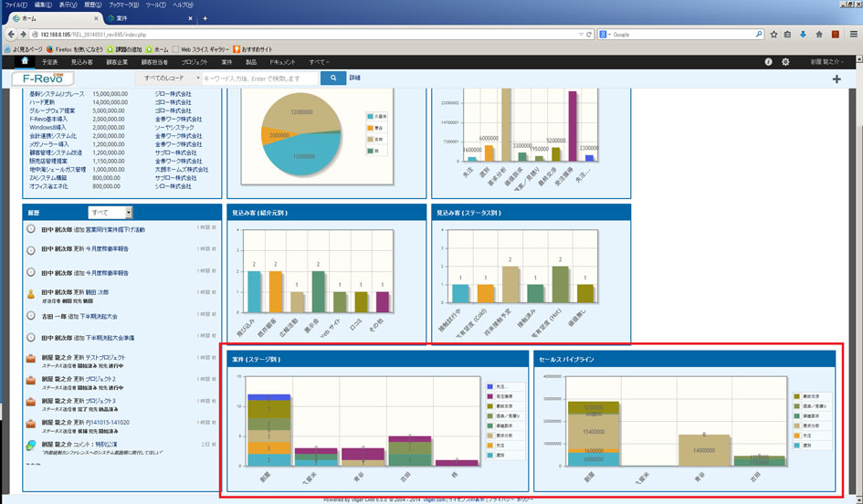Reload the page with refresh icon

pos(588,34)
